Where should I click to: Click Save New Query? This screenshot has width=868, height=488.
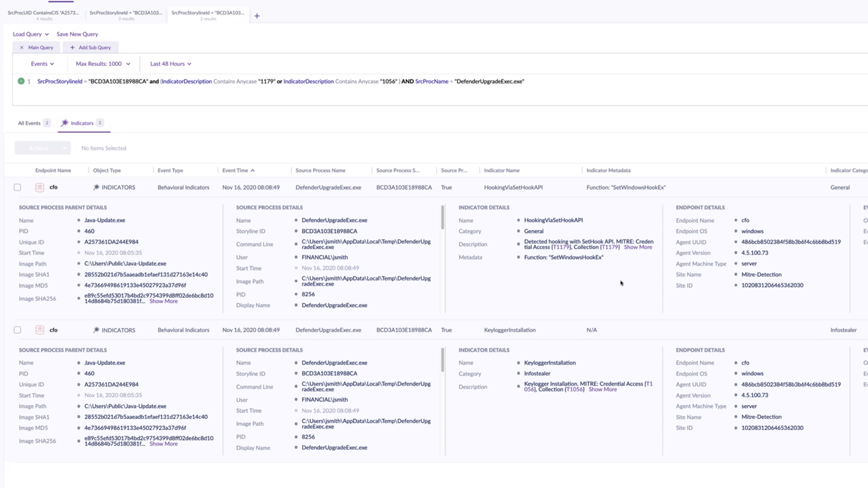pos(77,34)
